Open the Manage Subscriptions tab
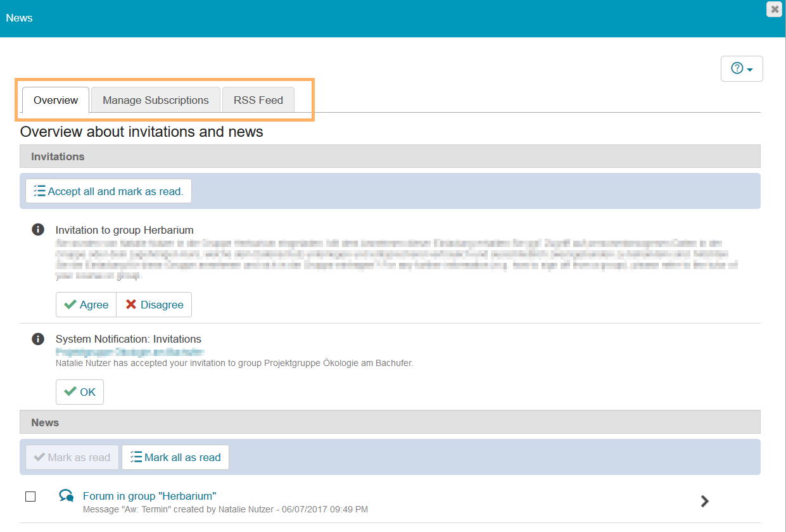786x532 pixels. [156, 100]
